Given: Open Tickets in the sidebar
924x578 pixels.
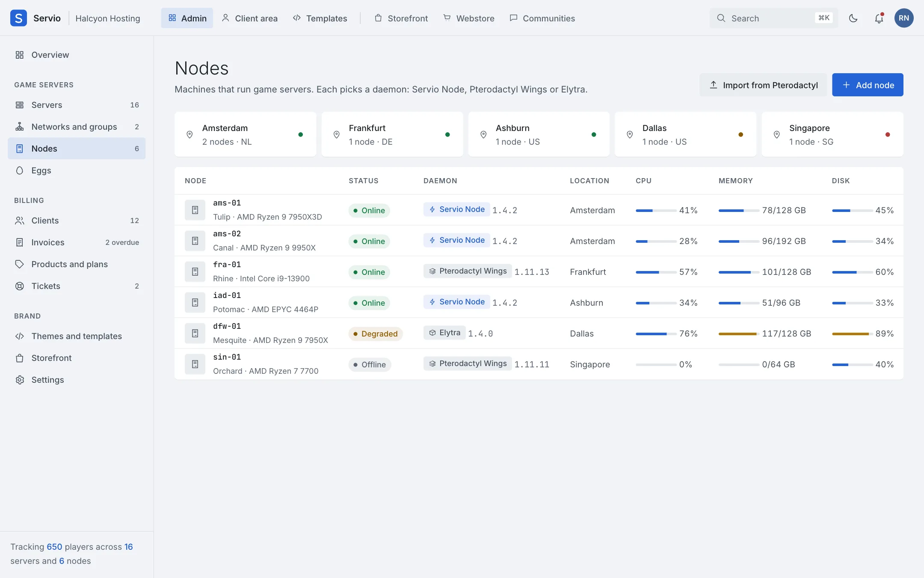Looking at the screenshot, I should (77, 286).
